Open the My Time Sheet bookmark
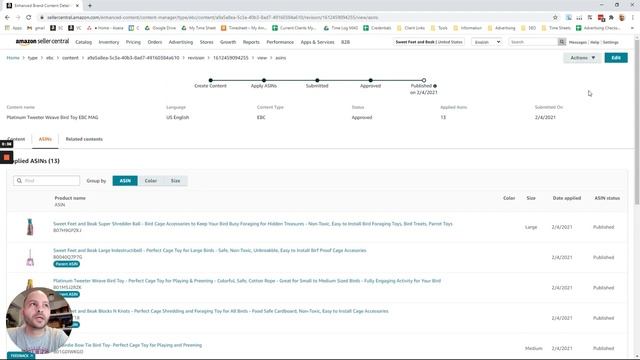The image size is (640, 360). [198, 28]
